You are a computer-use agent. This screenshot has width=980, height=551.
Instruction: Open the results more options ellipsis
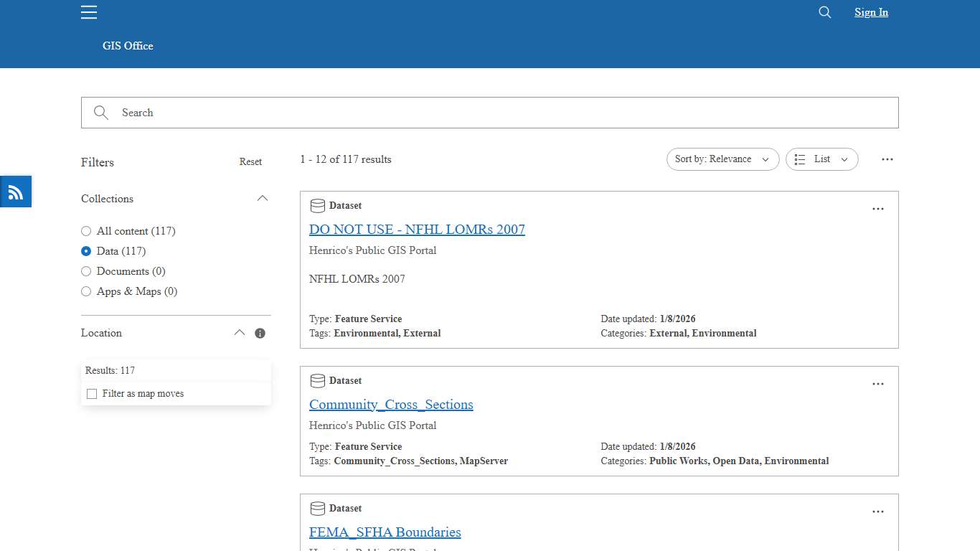tap(887, 159)
